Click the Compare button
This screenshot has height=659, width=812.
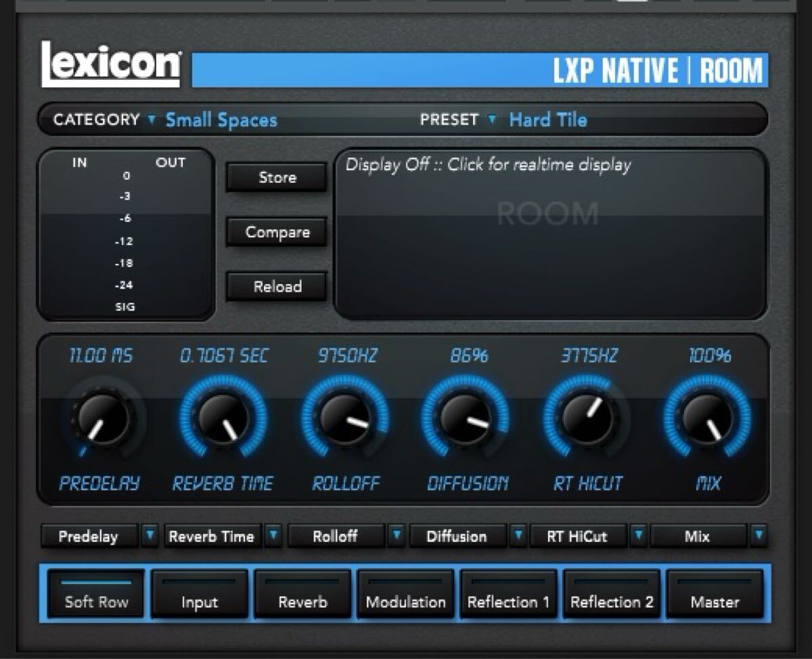click(x=277, y=232)
